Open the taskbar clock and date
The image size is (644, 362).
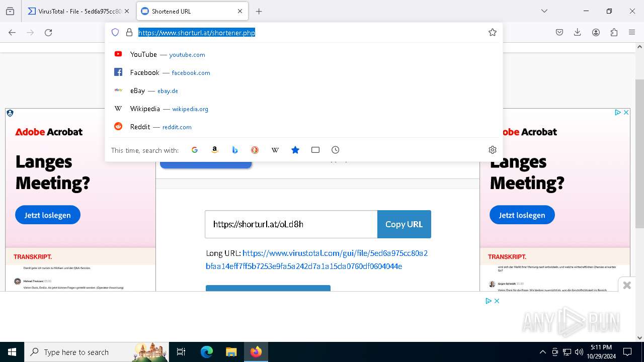pos(601,352)
